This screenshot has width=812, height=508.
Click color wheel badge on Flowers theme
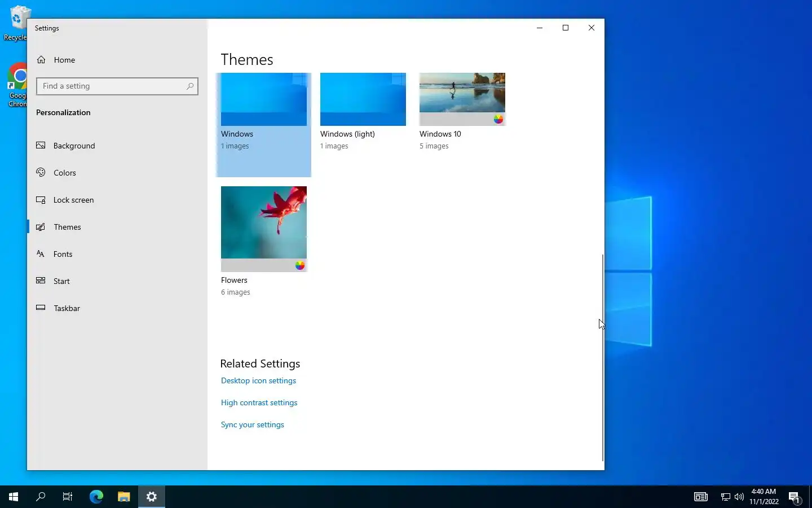point(300,265)
